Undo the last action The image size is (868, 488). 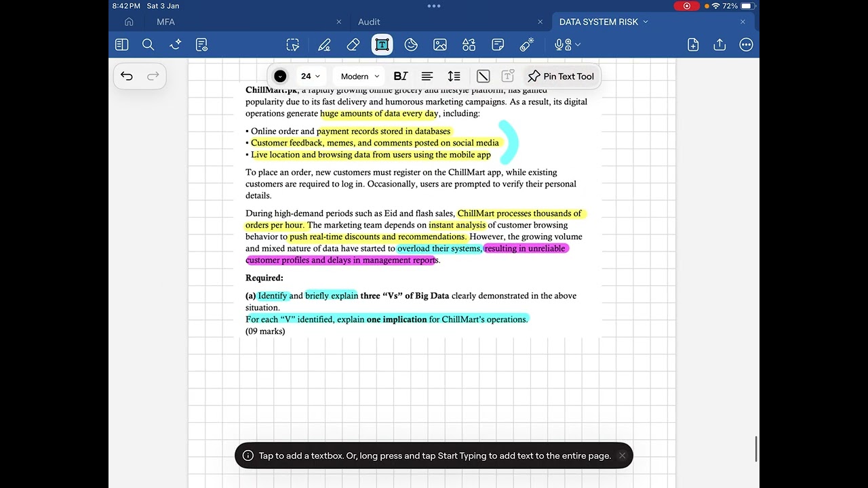coord(127,76)
